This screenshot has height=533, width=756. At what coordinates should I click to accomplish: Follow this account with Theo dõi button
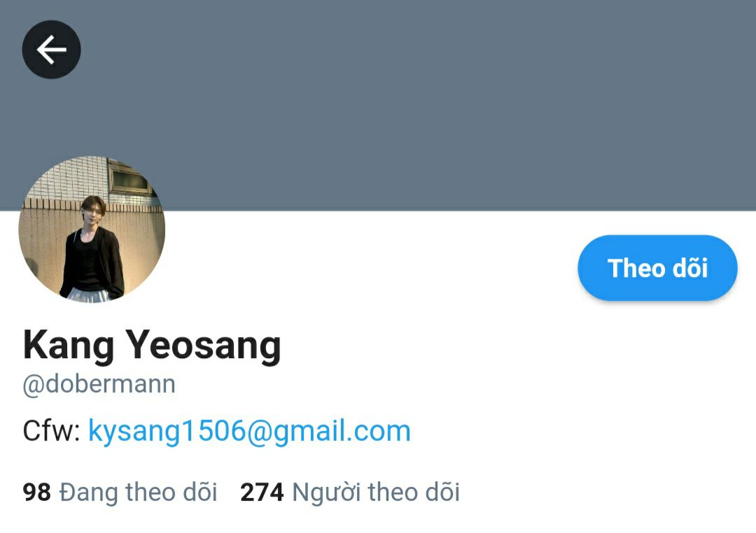[657, 268]
